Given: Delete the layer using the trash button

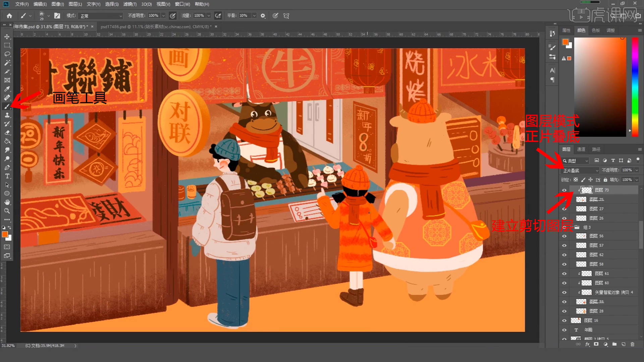Looking at the screenshot, I should 633,344.
